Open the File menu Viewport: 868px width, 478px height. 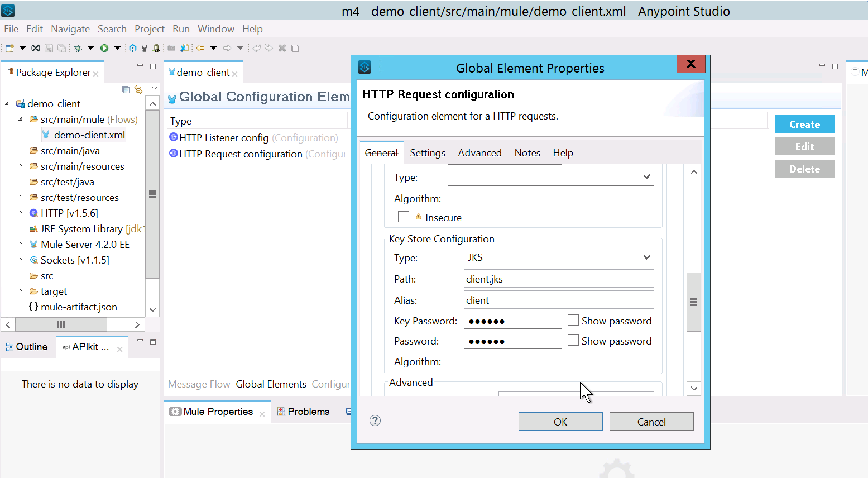[x=11, y=29]
